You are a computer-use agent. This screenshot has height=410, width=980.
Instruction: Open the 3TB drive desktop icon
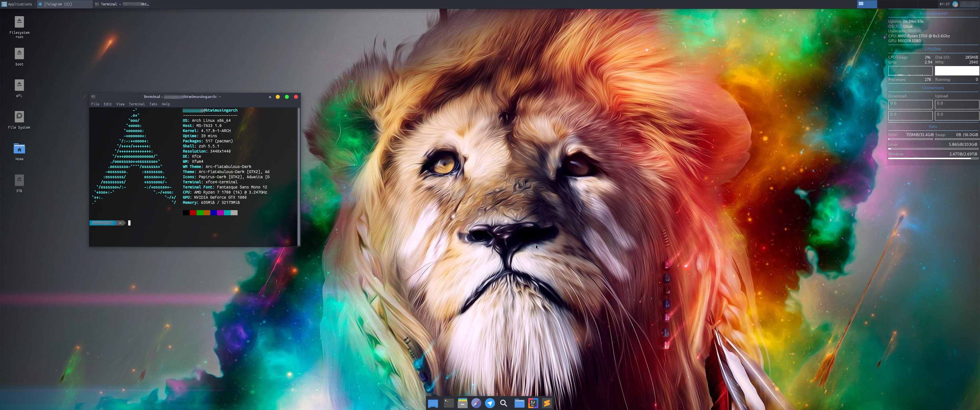(x=19, y=180)
